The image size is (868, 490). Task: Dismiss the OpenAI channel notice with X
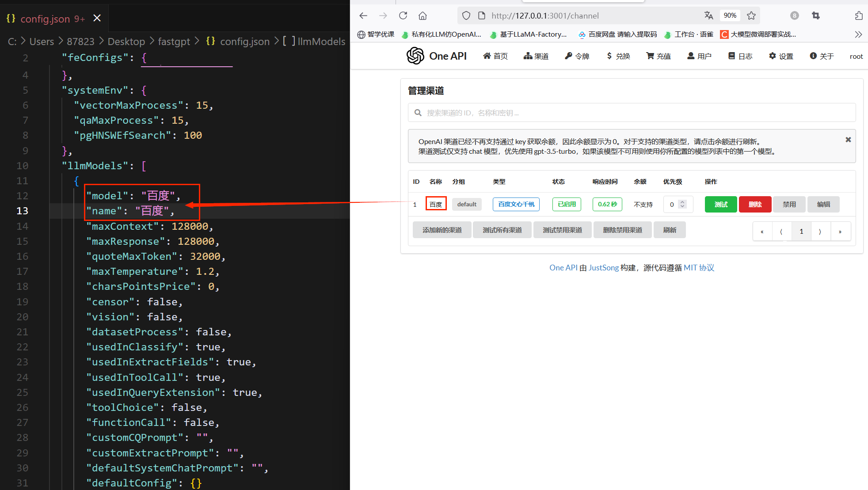(x=848, y=140)
